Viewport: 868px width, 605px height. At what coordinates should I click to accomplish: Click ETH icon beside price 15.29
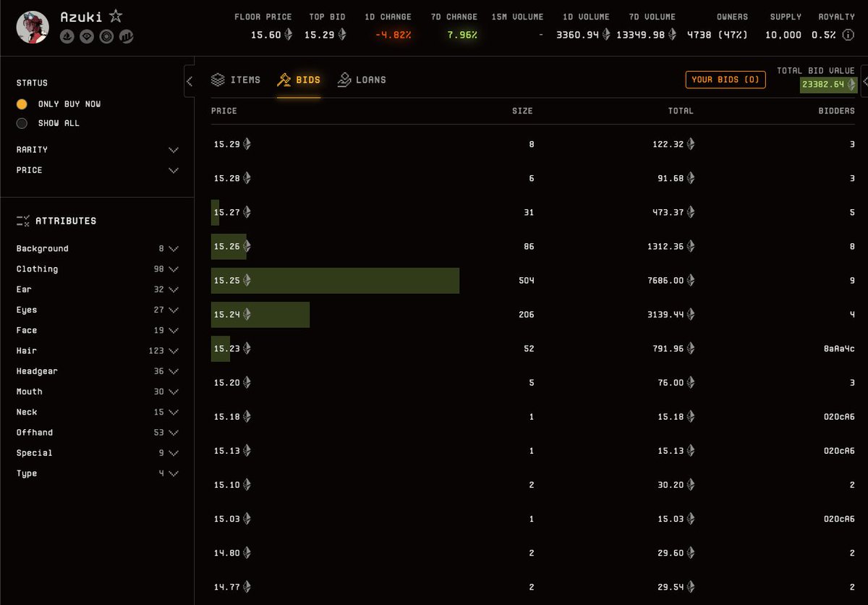[247, 144]
